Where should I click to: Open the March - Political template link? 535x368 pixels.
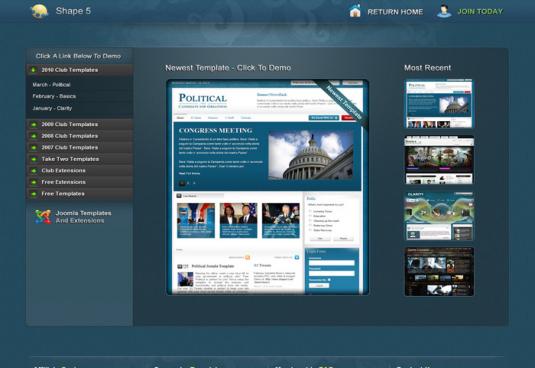point(52,85)
